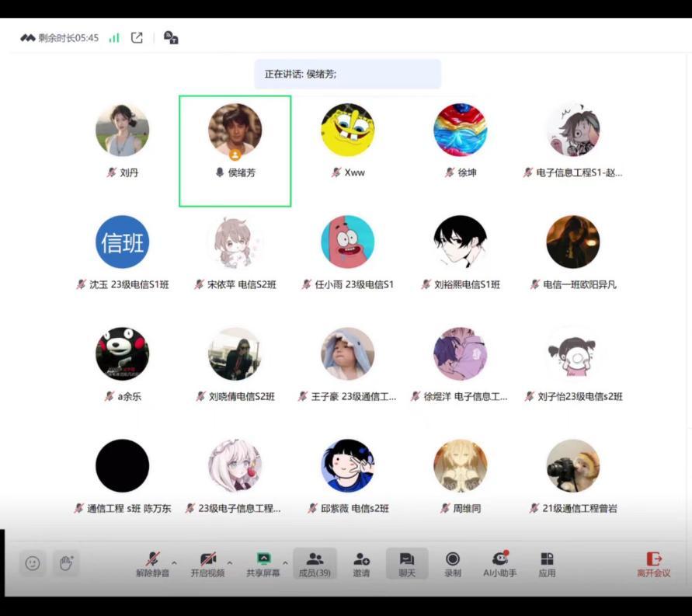Unmute microphone via 解除静音
This screenshot has height=616, width=692.
pyautogui.click(x=153, y=564)
